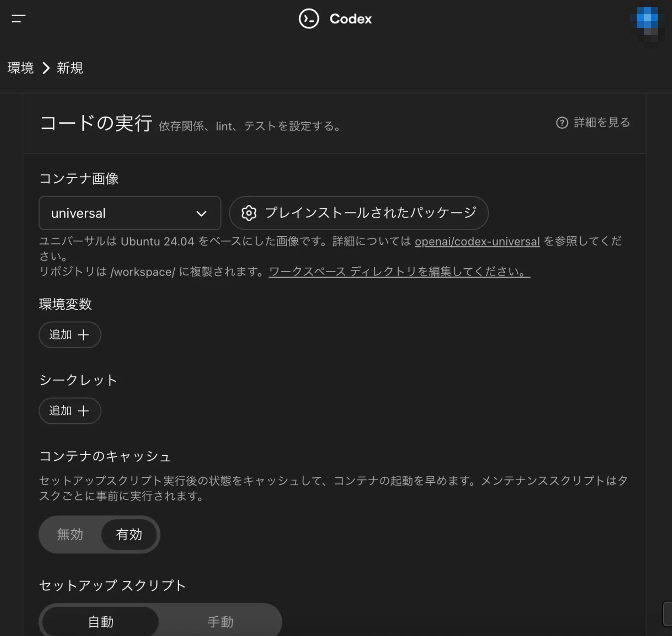Click the Codex terminal logo icon
Viewport: 672px width, 636px height.
pyautogui.click(x=308, y=19)
